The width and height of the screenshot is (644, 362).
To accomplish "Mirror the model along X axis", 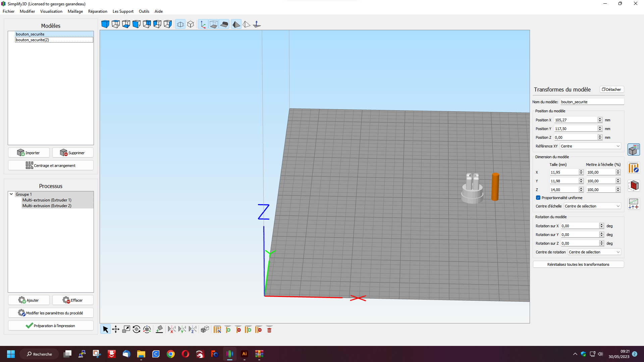I will pyautogui.click(x=171, y=329).
